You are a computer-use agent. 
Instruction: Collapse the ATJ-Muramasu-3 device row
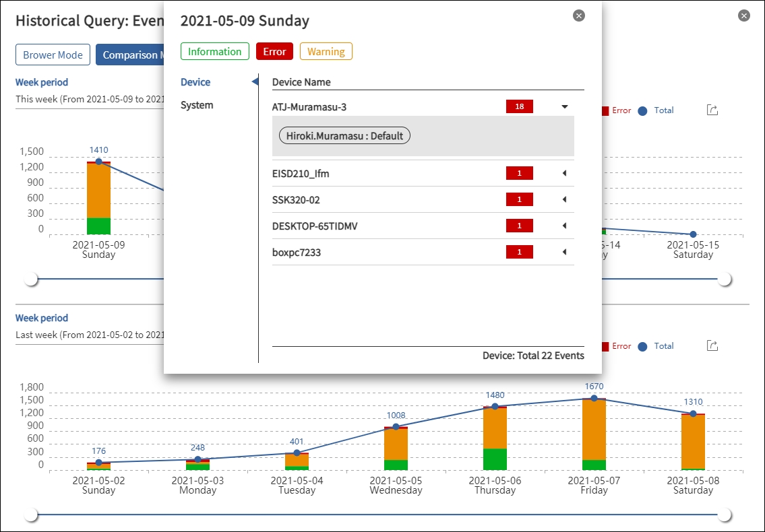tap(565, 106)
